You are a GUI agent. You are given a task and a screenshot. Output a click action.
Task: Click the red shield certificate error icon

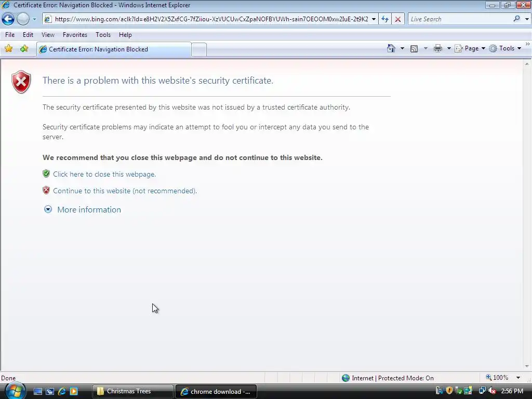[21, 82]
